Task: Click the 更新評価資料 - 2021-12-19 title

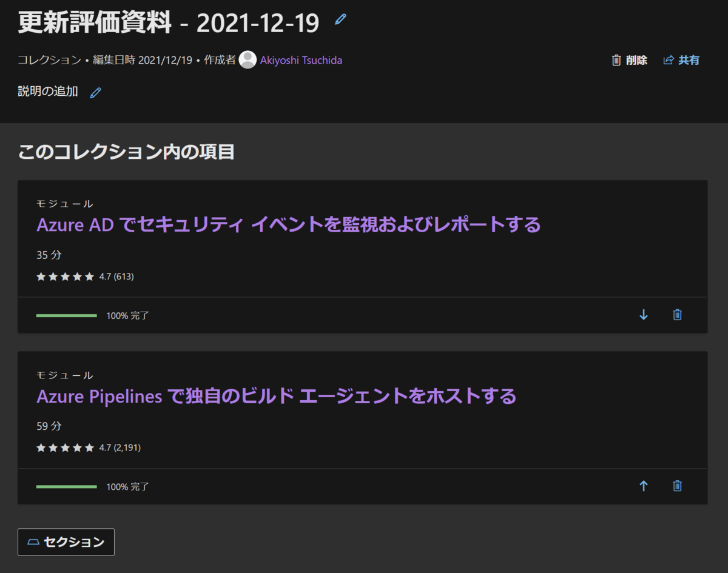Action: click(169, 22)
